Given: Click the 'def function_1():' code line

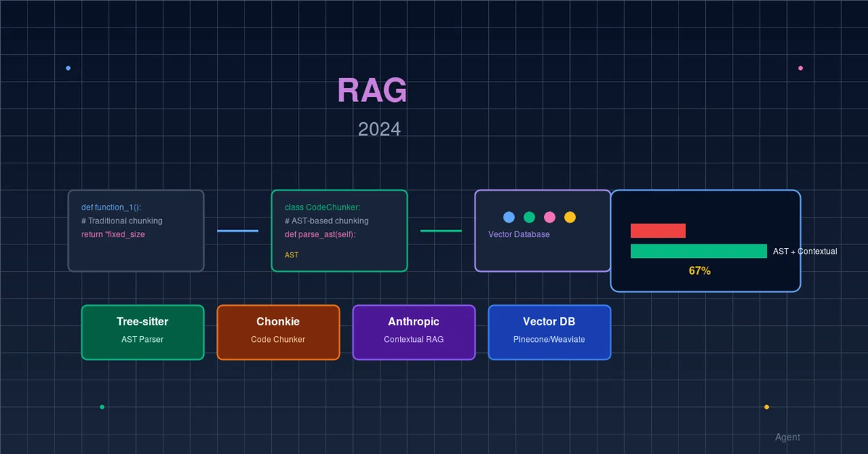Looking at the screenshot, I should tap(111, 207).
